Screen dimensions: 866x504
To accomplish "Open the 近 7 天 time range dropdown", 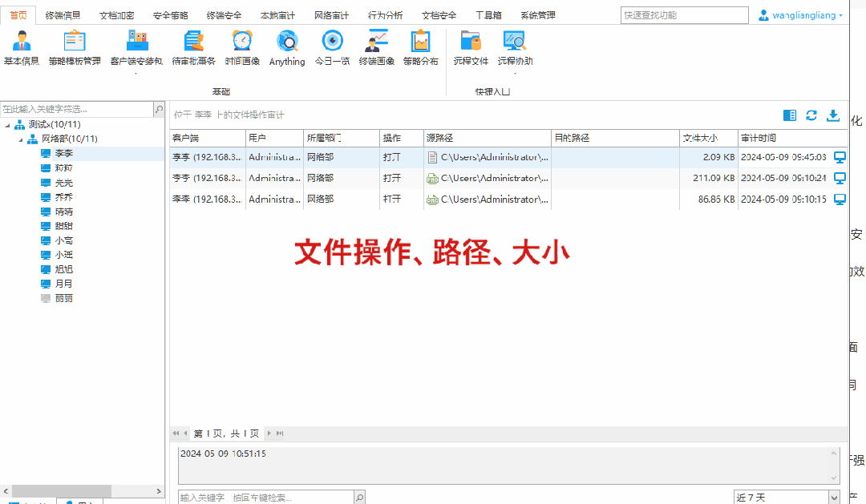I will coord(834,498).
